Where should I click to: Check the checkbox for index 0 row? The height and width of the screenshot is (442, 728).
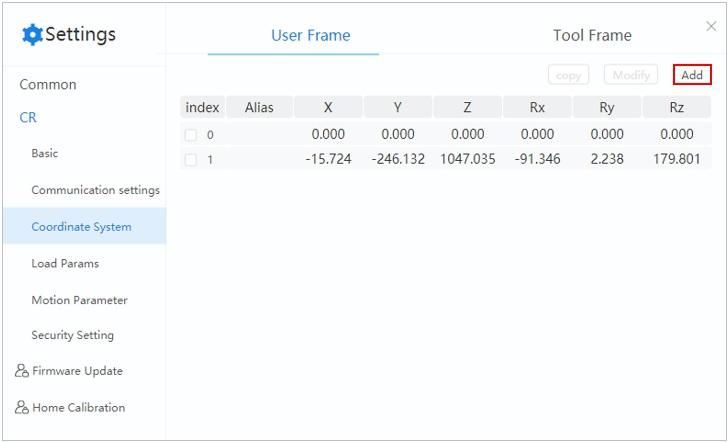190,135
